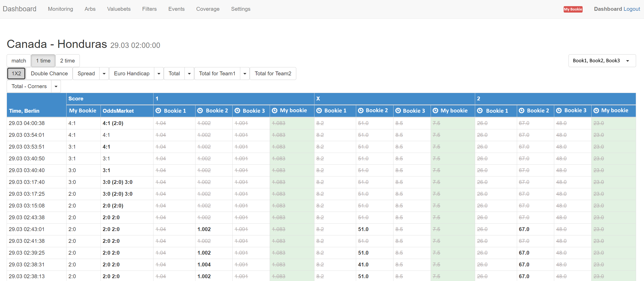This screenshot has width=644, height=281.
Task: Click odds 41.0 in 02:38:31 row
Action: pos(363,265)
